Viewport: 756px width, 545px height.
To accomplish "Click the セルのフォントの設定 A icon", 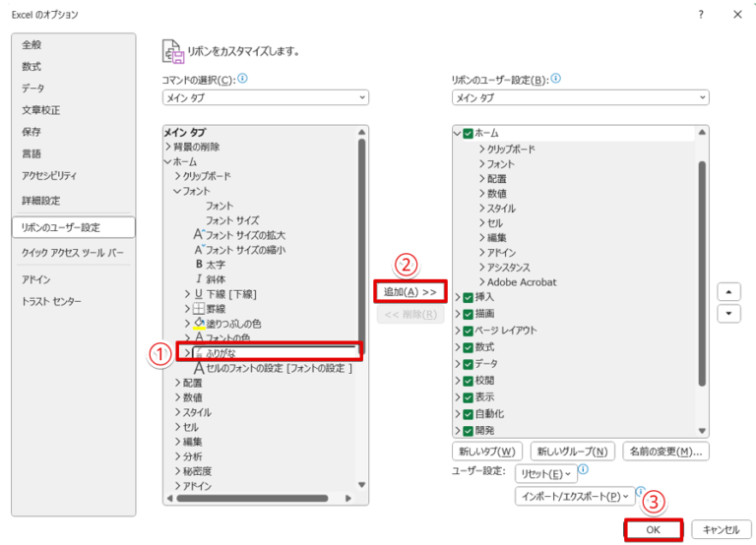I will pos(199,368).
